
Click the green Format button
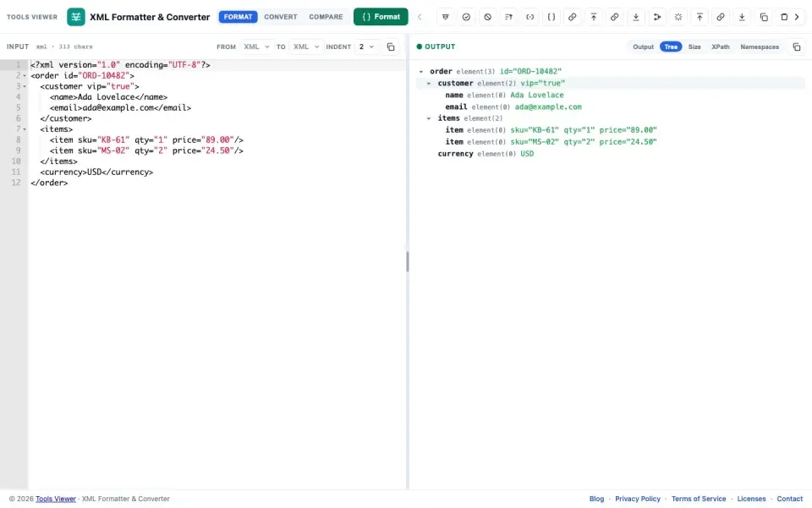point(381,17)
